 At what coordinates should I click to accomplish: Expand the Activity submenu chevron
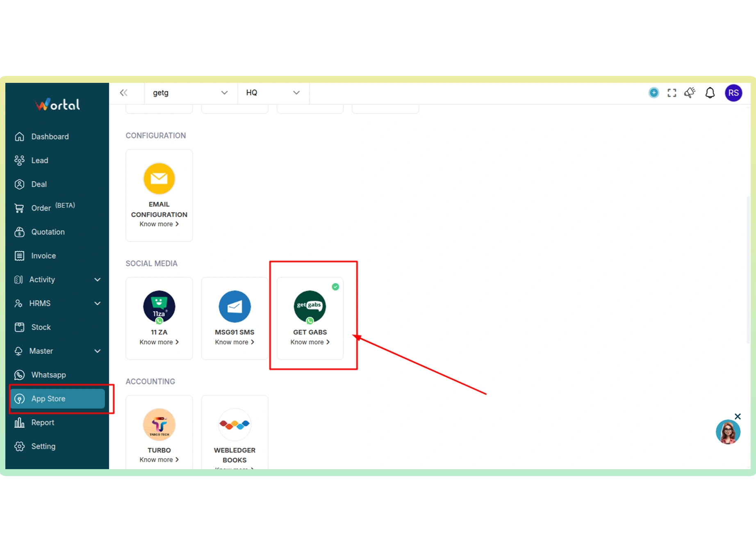pos(98,280)
